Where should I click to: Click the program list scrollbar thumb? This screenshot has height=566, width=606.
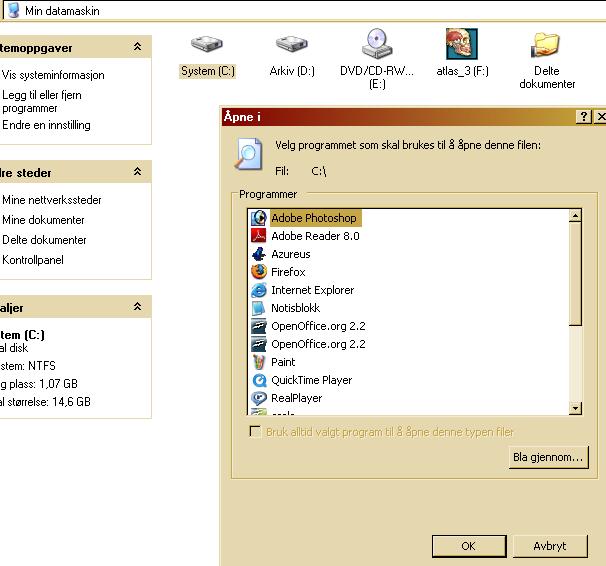[575, 274]
